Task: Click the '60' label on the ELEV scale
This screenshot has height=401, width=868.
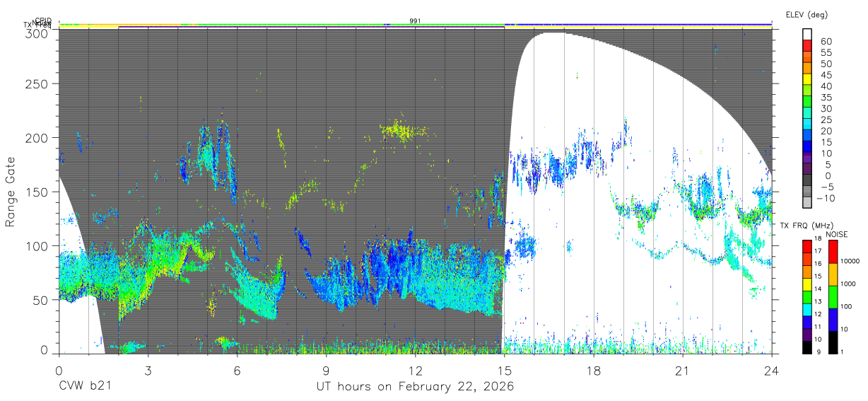Action: coord(826,42)
